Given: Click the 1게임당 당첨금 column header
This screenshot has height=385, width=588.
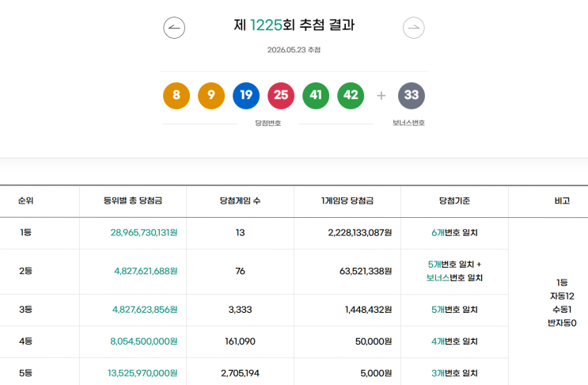Looking at the screenshot, I should point(347,200).
